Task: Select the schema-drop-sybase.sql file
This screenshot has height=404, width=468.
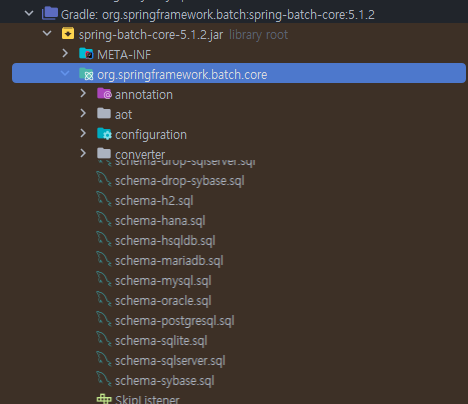Action: coord(180,181)
